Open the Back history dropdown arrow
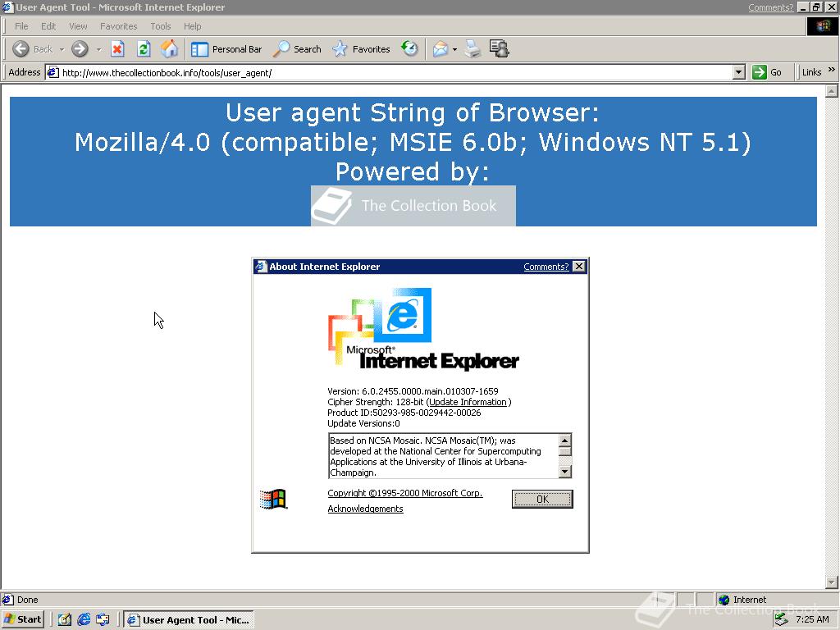The image size is (840, 630). point(62,50)
